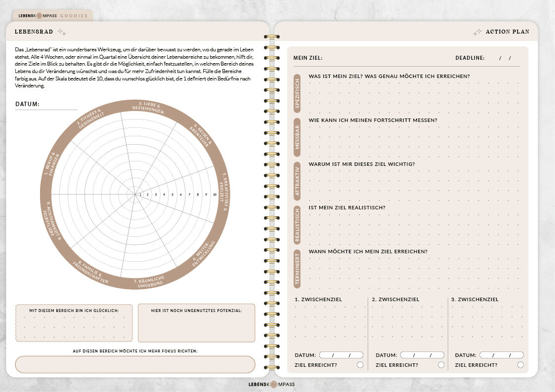
Task: Tick the Ziel erreicht circle under 3. Zwischenziel
Action: coord(520,365)
